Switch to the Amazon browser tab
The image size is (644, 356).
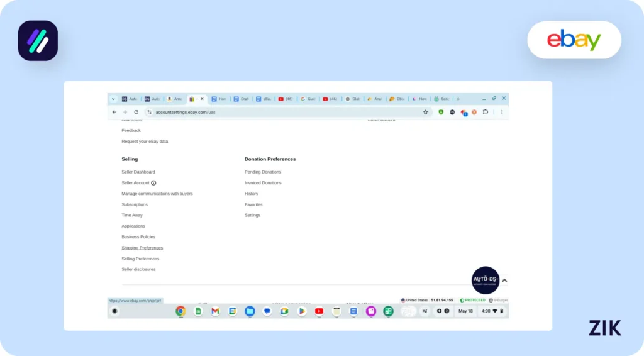[x=174, y=99]
